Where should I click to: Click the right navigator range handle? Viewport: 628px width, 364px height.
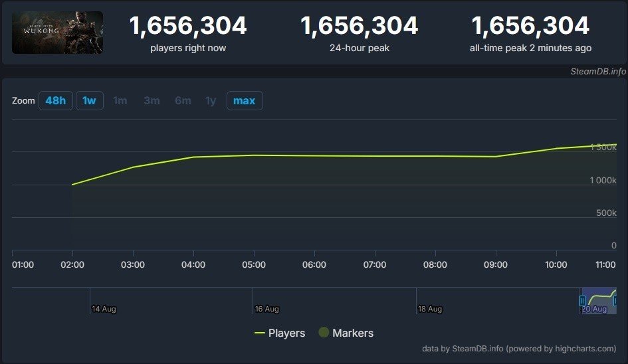(615, 301)
